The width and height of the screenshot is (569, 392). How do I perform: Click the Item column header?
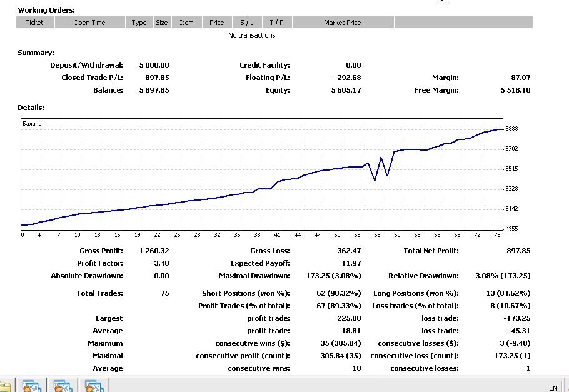tap(186, 23)
